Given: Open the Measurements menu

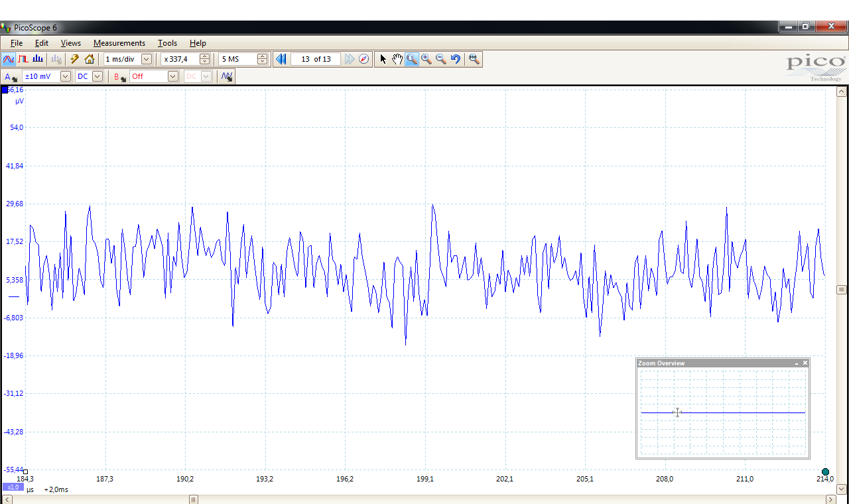Looking at the screenshot, I should [119, 43].
